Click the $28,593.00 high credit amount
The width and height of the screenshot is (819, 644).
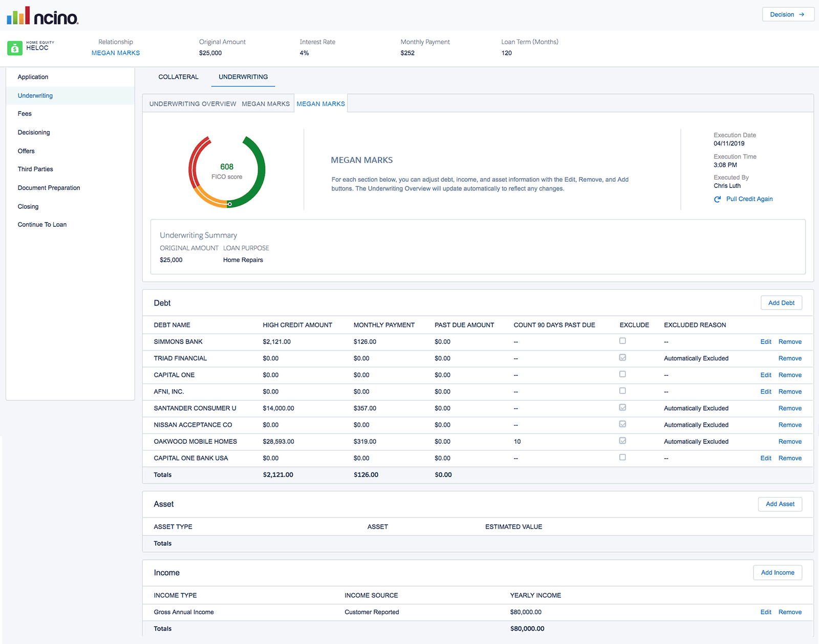(x=278, y=442)
